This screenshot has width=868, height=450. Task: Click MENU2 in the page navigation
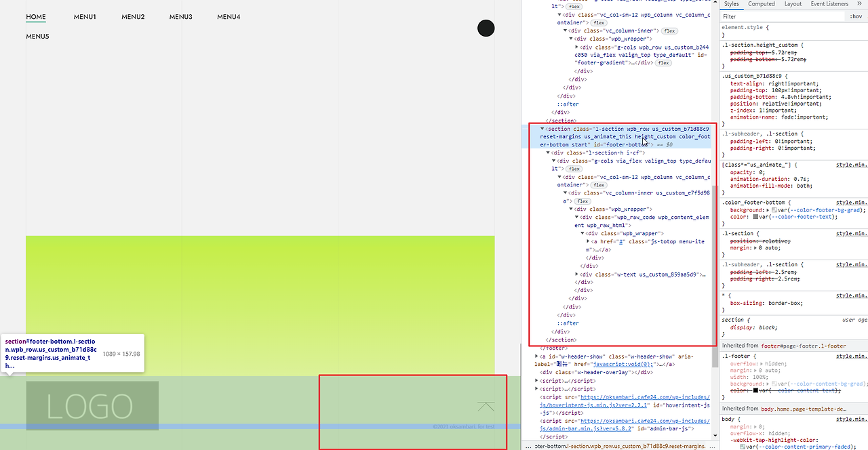(133, 17)
